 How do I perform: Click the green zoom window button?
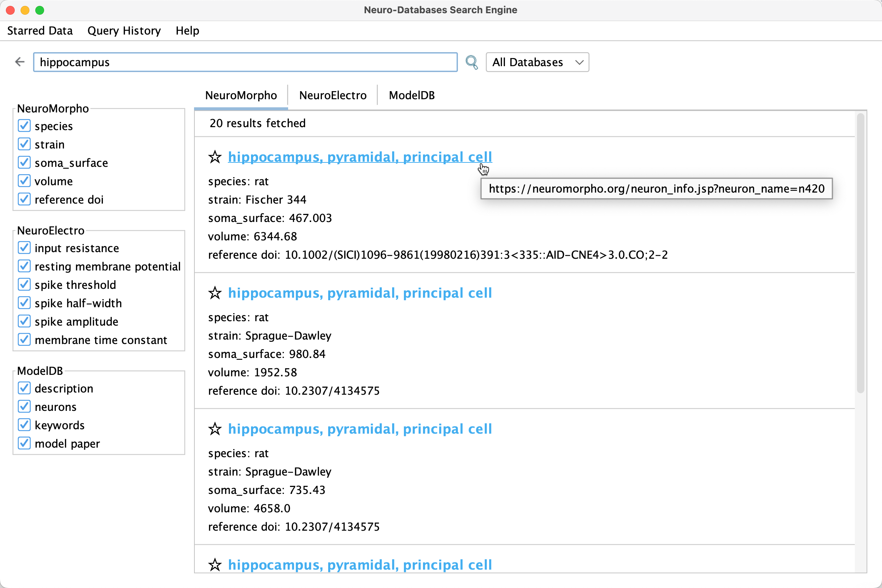pyautogui.click(x=40, y=10)
